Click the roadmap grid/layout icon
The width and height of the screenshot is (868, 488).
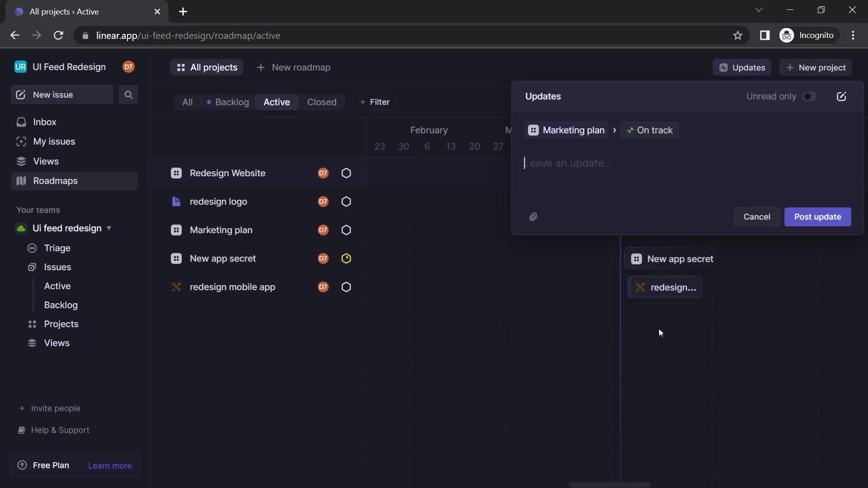(181, 67)
